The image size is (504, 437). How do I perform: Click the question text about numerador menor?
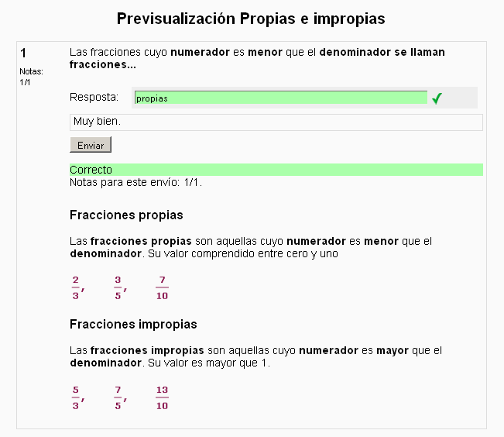tap(257, 58)
